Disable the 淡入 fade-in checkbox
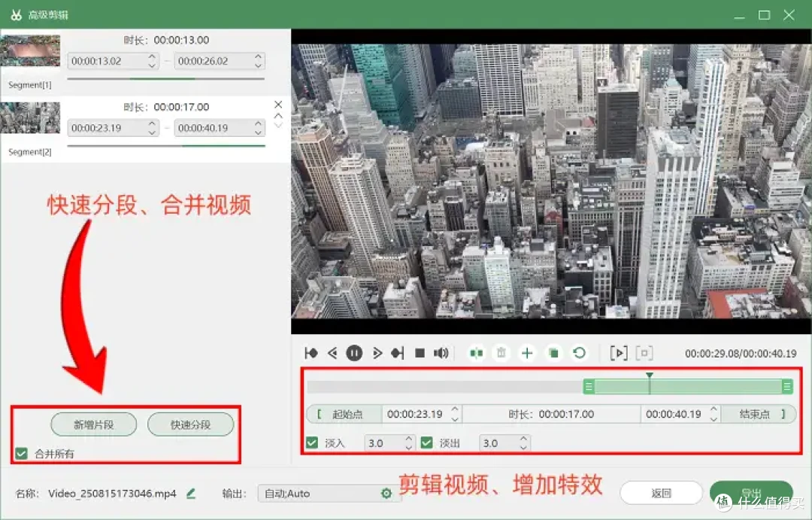Image resolution: width=812 pixels, height=520 pixels. tap(312, 442)
